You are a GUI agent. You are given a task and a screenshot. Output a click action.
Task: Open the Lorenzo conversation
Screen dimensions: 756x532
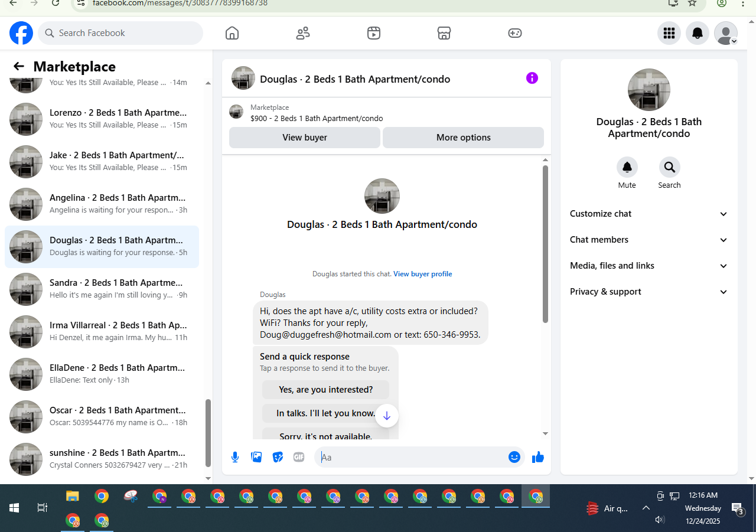tap(102, 119)
